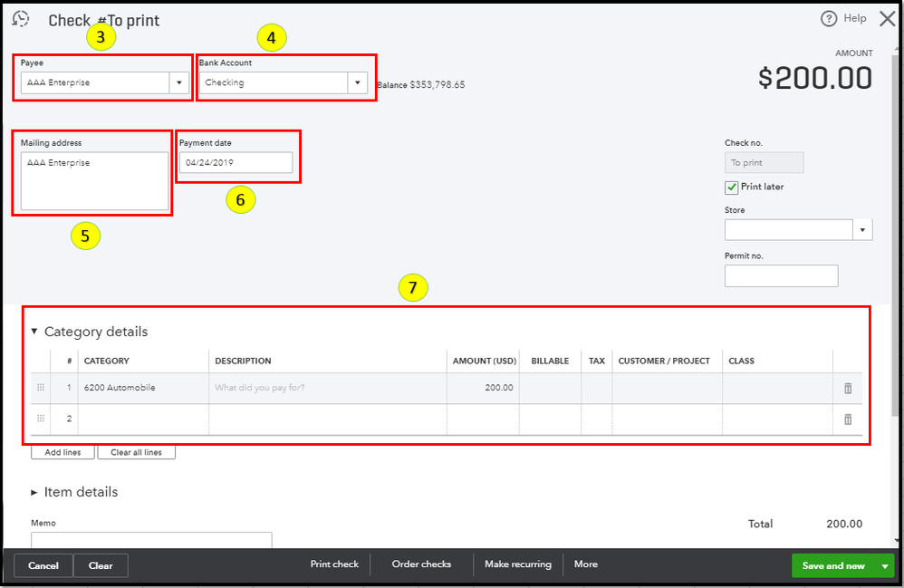Viewport: 904px width, 588px height.
Task: Expand the Item details section
Action: pyautogui.click(x=34, y=492)
